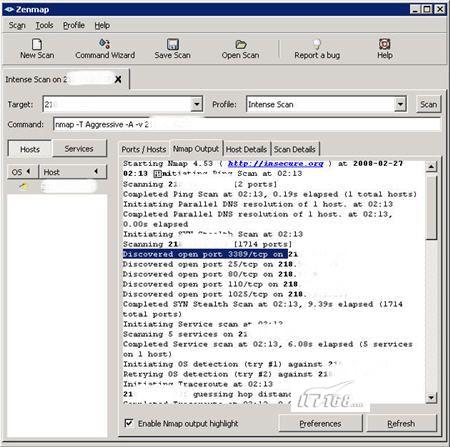Click the line for open port 110/tcp

(212, 284)
